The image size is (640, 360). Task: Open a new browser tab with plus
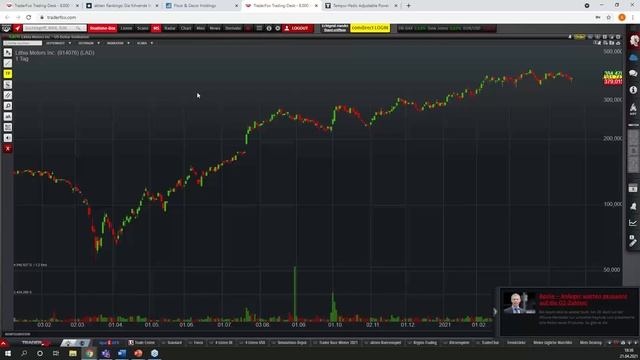click(x=408, y=6)
